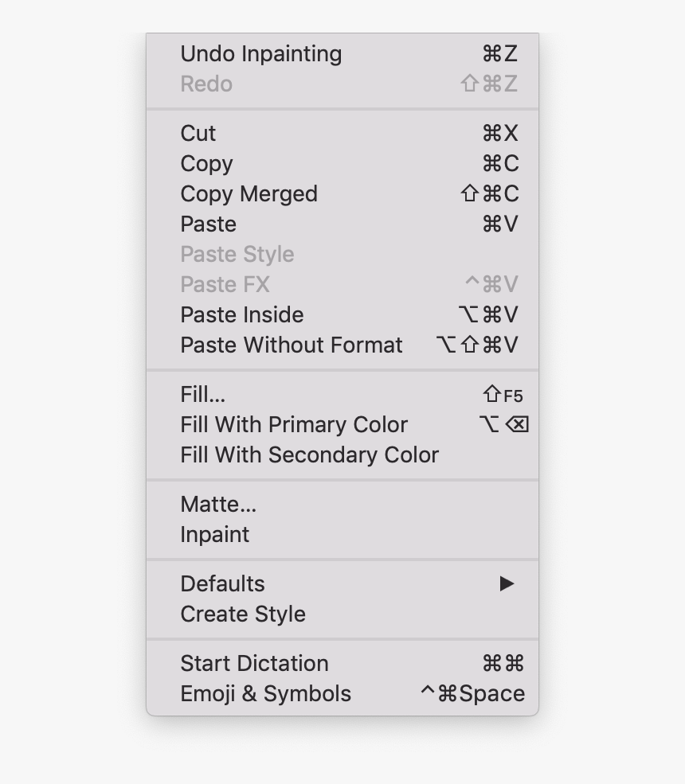Open Emoji & Symbols picker
The width and height of the screenshot is (685, 784).
coord(264,693)
